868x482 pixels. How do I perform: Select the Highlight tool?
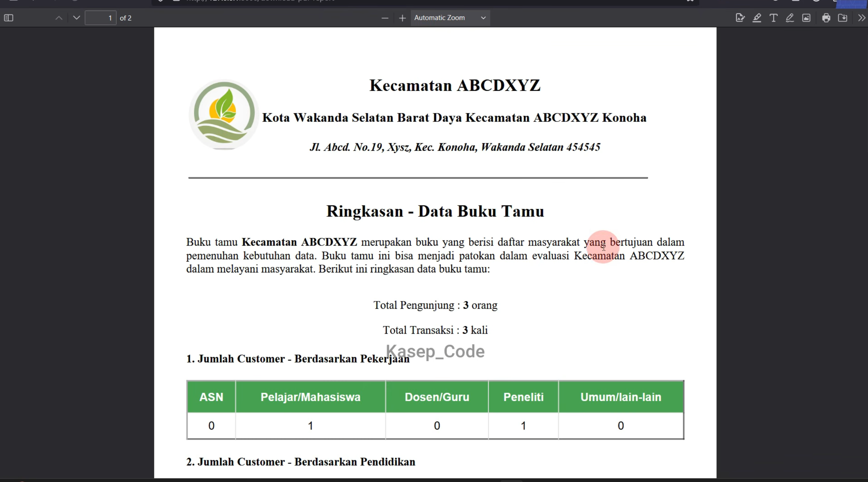pos(757,18)
